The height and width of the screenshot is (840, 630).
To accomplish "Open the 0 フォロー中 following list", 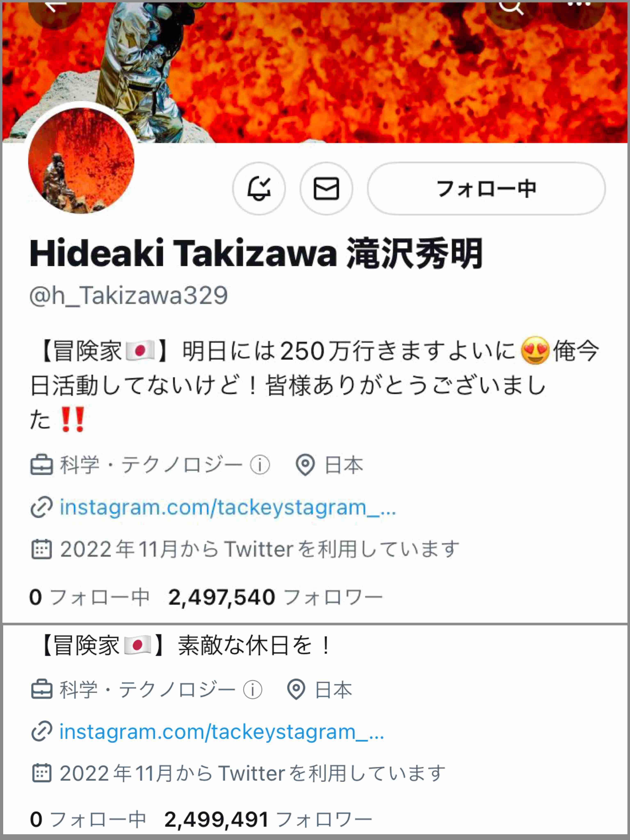I will pyautogui.click(x=90, y=597).
